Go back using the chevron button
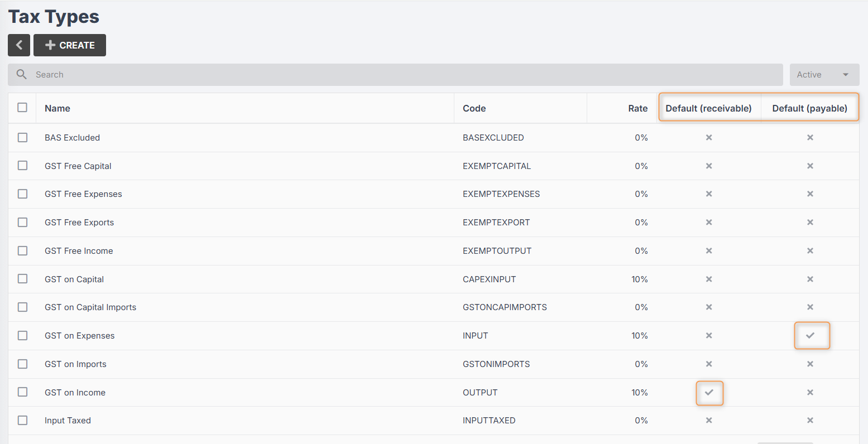This screenshot has height=444, width=868. click(x=19, y=45)
